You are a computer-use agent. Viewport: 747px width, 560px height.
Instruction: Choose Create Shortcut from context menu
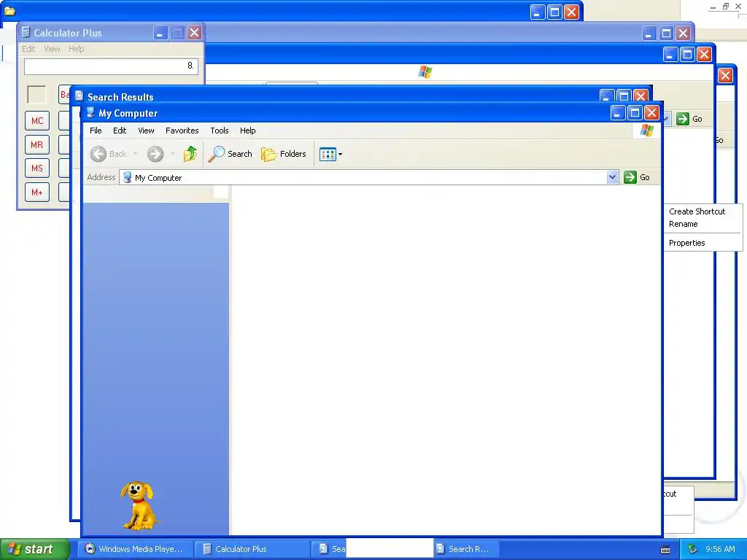pyautogui.click(x=697, y=211)
